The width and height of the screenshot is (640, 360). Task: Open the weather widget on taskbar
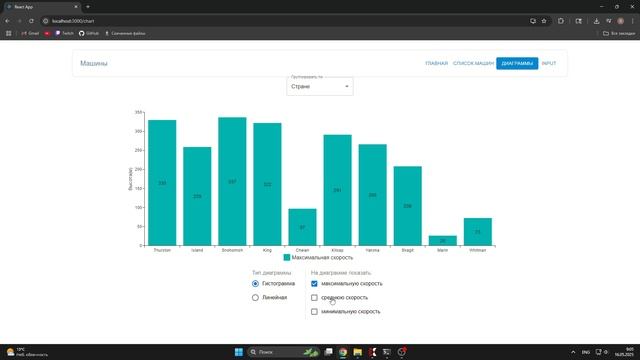click(x=27, y=352)
